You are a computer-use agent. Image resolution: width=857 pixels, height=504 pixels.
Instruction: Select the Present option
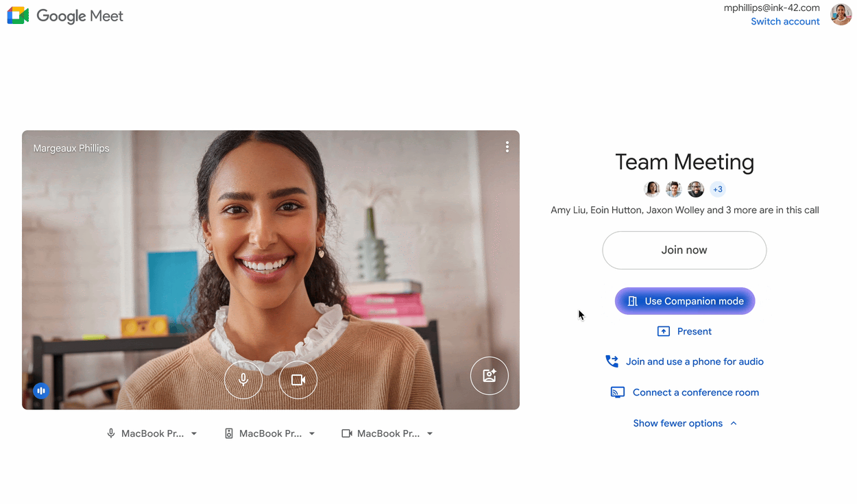(x=684, y=331)
